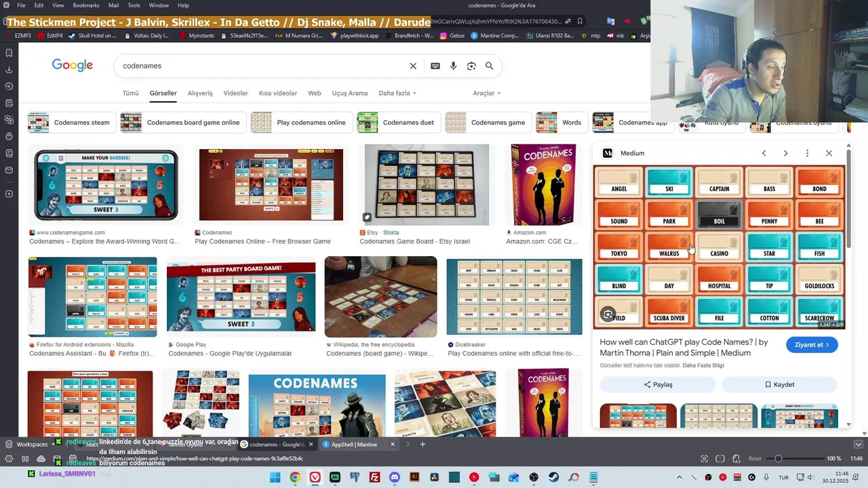Open Daha Fazla Bilgi copyright link
This screenshot has width=868, height=488.
pos(703,365)
